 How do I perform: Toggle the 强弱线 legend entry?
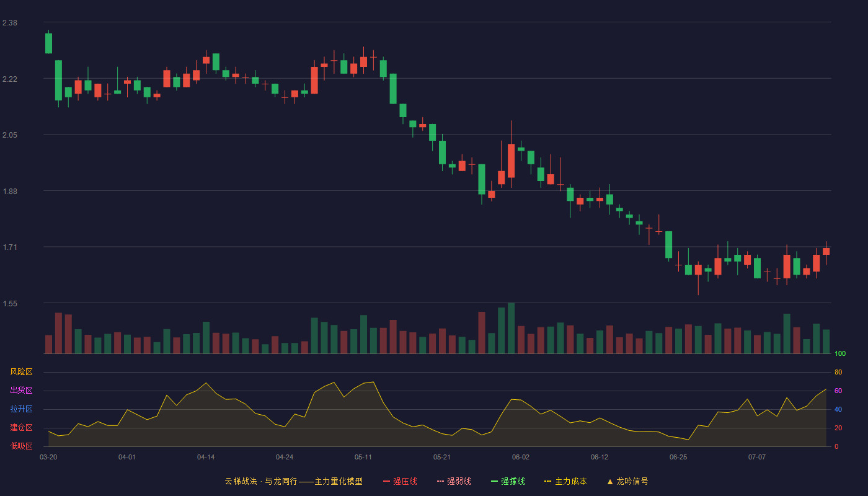[454, 481]
